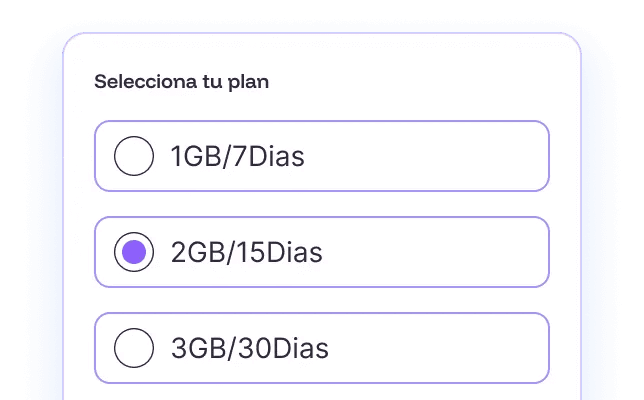Click the empty circle icon beside 3GB/30Dias

point(134,348)
